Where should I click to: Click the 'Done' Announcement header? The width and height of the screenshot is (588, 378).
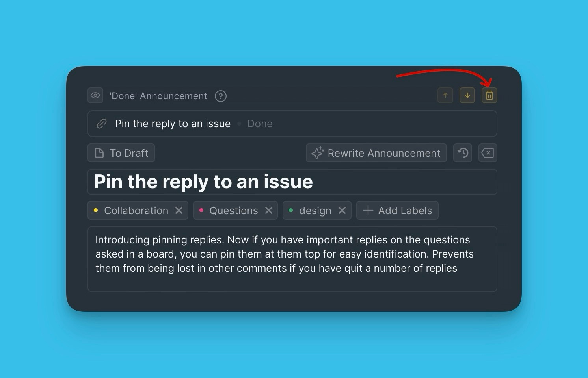coord(158,96)
